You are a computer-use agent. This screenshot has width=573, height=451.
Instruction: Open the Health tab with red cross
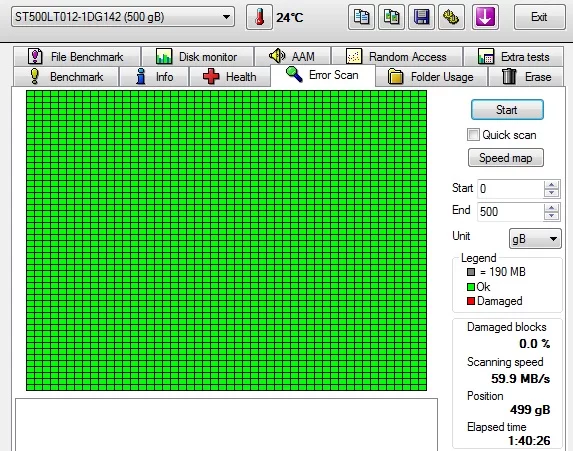[229, 77]
